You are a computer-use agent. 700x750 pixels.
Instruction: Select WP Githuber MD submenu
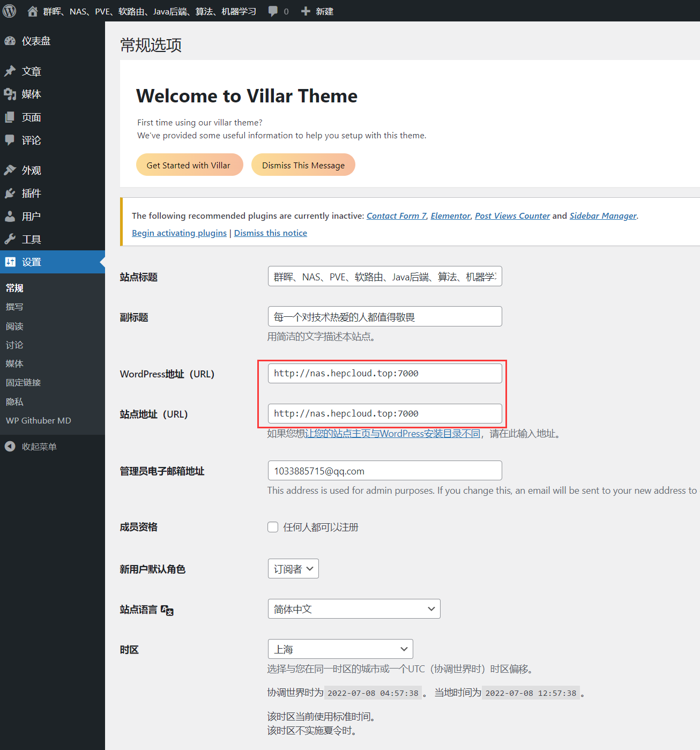39,420
